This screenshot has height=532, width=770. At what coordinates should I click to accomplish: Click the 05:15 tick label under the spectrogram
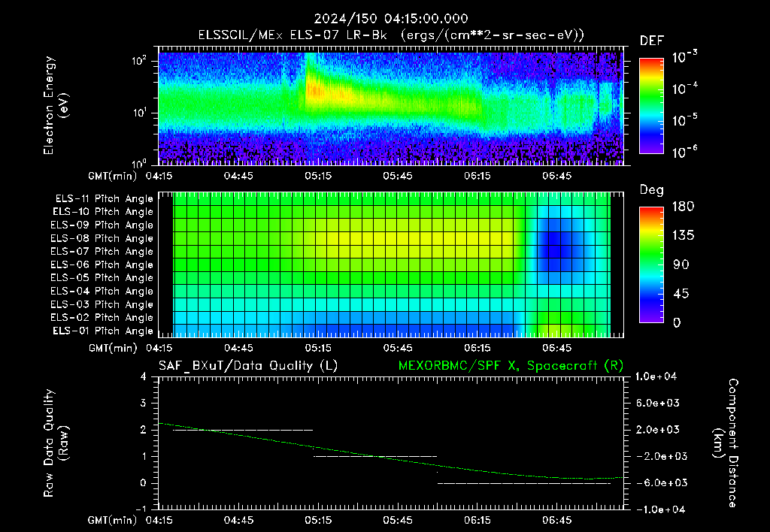pos(318,176)
